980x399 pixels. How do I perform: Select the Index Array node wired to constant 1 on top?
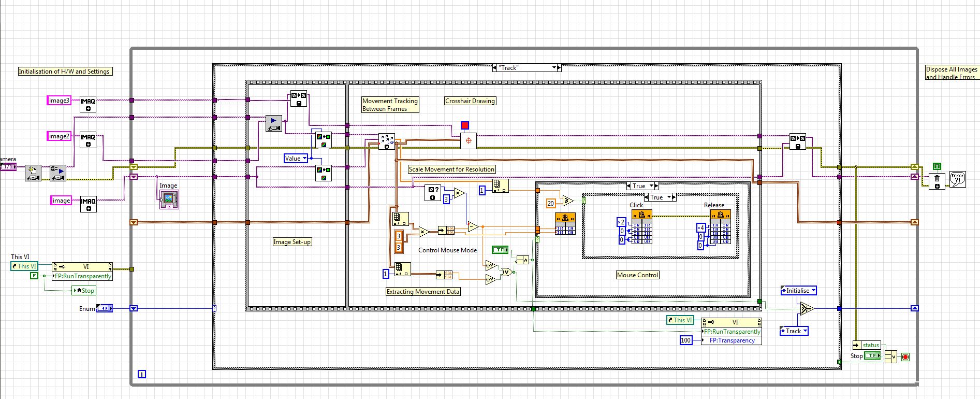click(501, 187)
